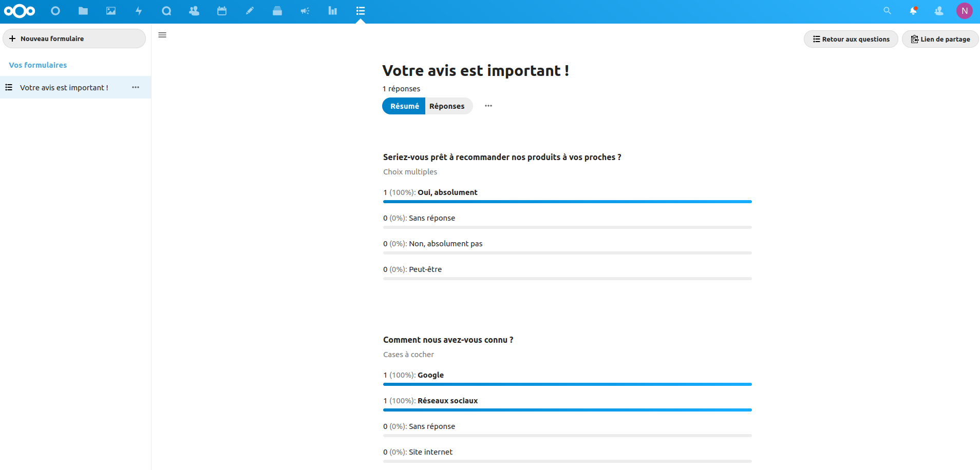Open the Calendar app icon
Screen dimensions: 980x470
coord(222,11)
